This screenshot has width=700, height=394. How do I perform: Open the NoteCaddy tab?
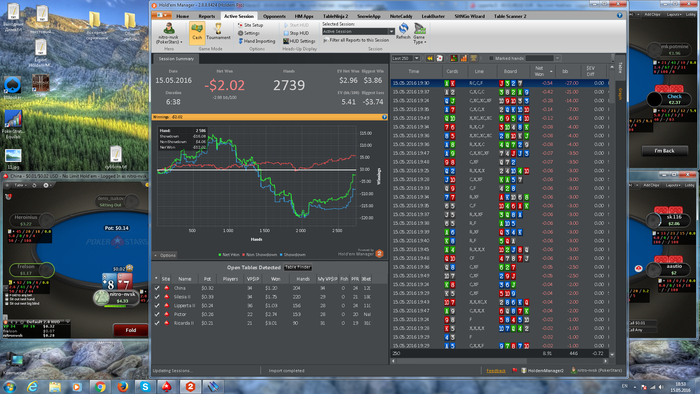401,16
